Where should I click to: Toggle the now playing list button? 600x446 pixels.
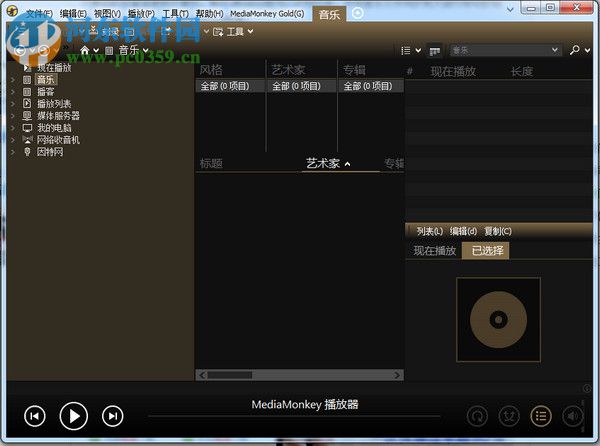coord(541,415)
